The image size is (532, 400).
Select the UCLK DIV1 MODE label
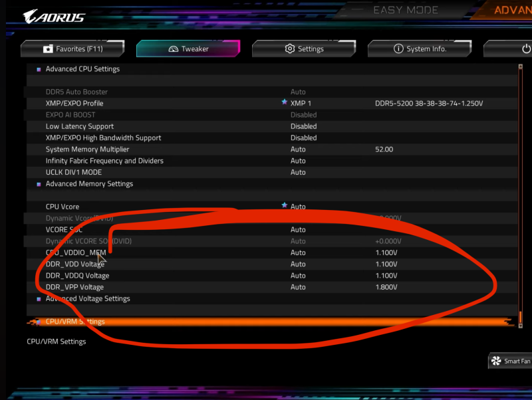click(x=74, y=173)
